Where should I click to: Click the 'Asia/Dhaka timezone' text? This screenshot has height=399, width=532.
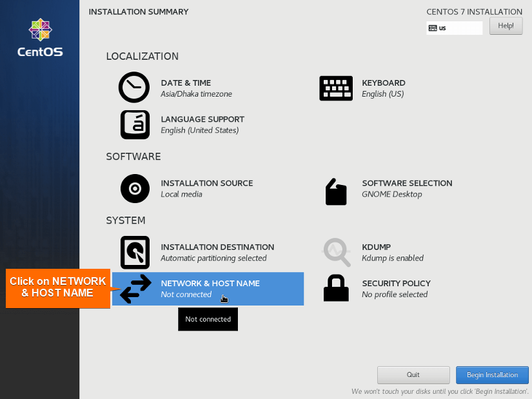pos(197,94)
